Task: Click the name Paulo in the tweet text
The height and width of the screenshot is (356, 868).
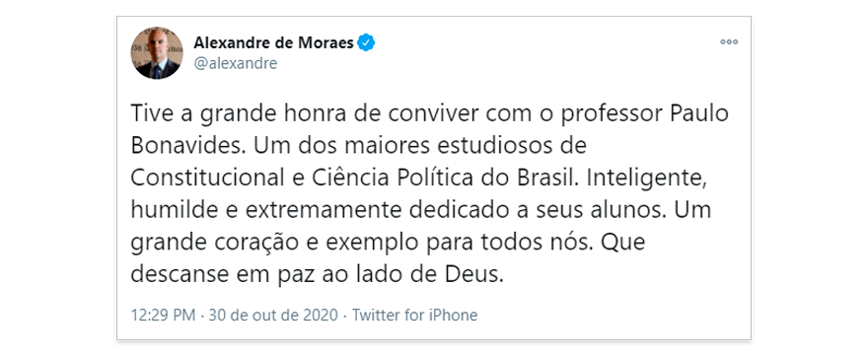Action: coord(699,113)
